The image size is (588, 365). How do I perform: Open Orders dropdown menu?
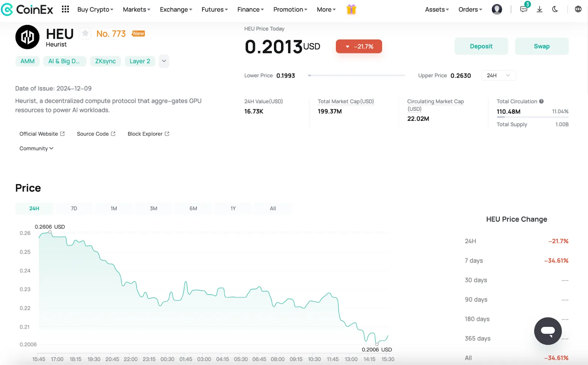470,10
